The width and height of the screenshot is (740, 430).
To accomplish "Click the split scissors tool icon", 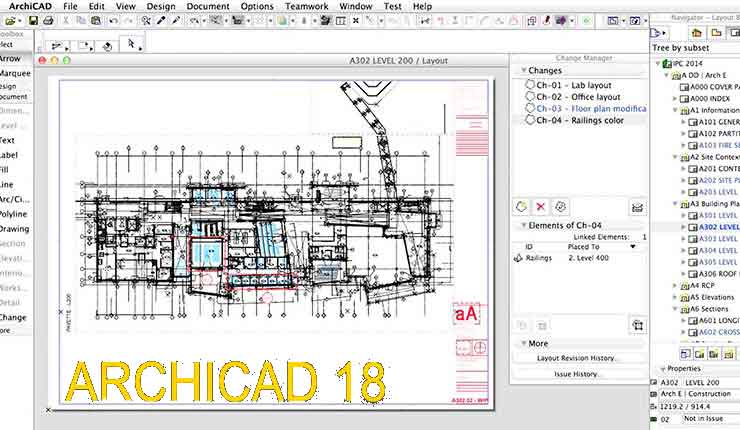I will click(425, 21).
